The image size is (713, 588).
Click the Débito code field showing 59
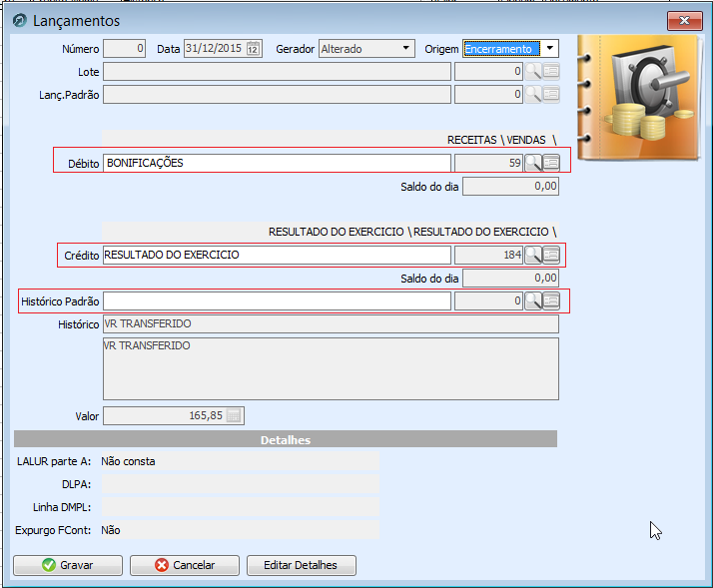(x=489, y=163)
